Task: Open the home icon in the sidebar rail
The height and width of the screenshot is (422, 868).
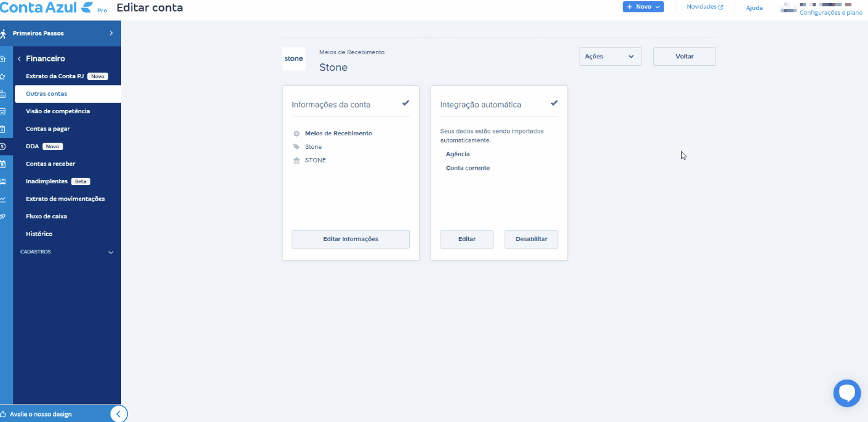Action: pyautogui.click(x=3, y=59)
